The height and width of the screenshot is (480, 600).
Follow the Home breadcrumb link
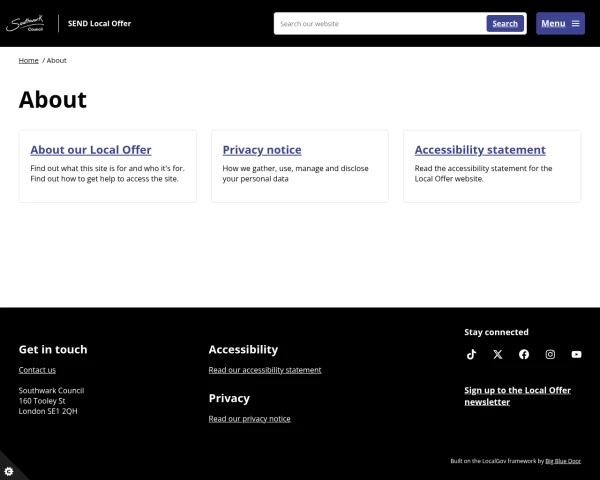[29, 60]
